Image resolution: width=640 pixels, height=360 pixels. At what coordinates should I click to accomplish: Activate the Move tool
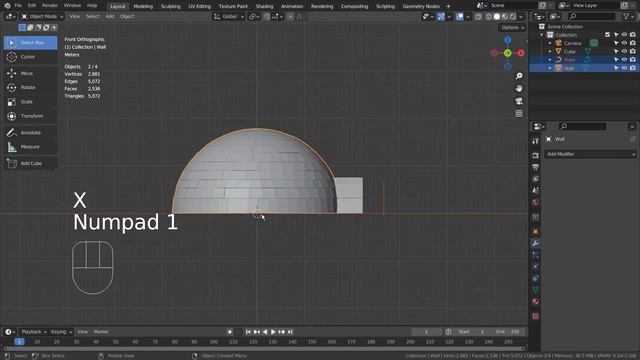click(31, 73)
